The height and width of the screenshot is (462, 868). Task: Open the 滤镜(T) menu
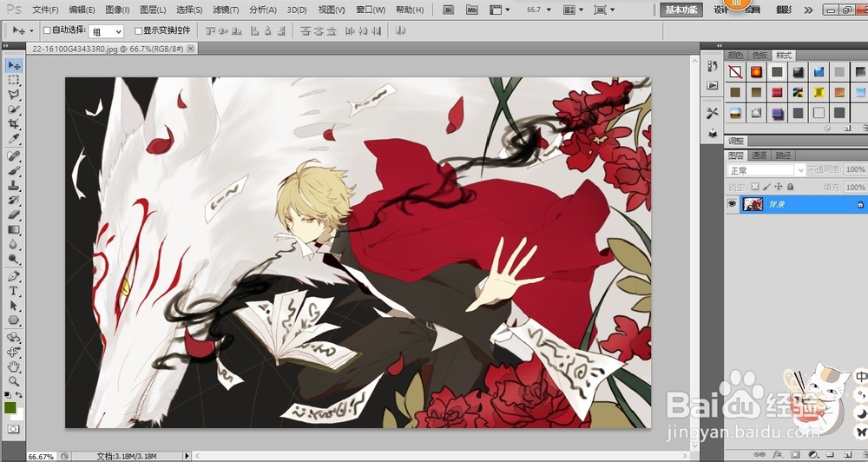pos(226,10)
